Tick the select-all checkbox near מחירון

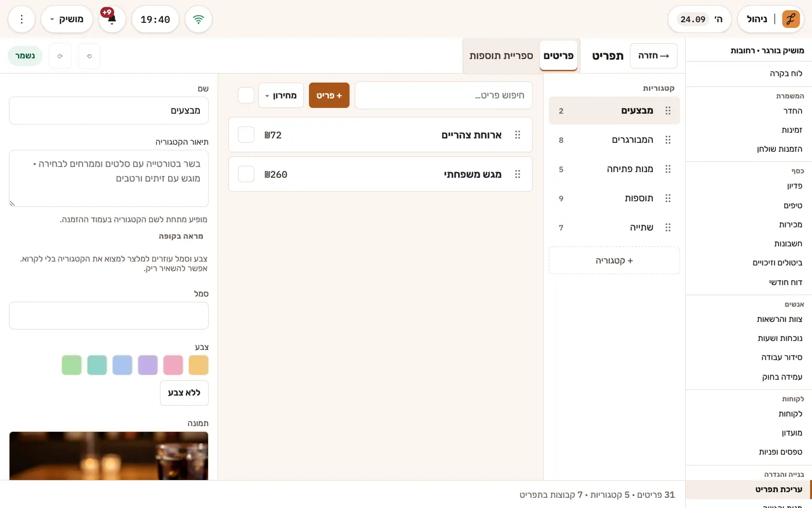coord(246,95)
